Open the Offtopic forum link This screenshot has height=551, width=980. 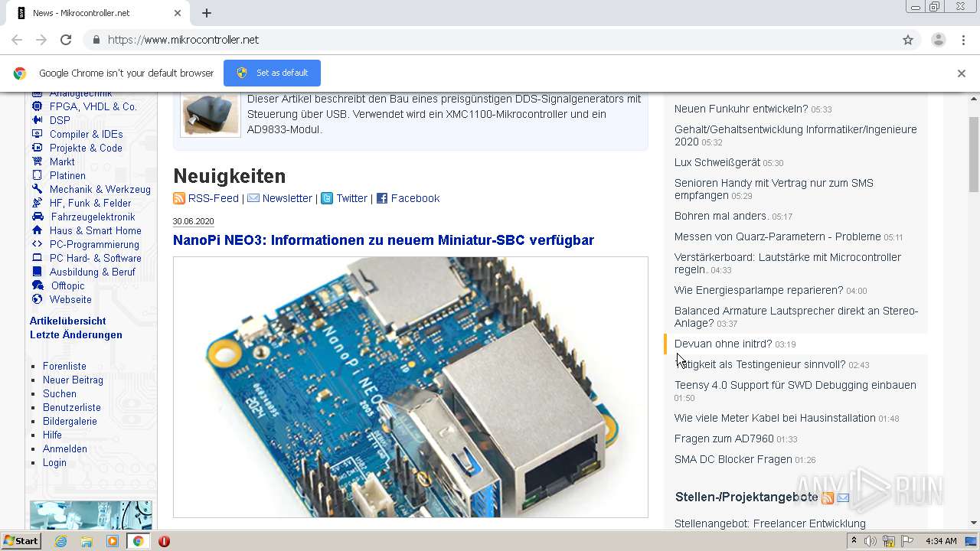(x=68, y=285)
